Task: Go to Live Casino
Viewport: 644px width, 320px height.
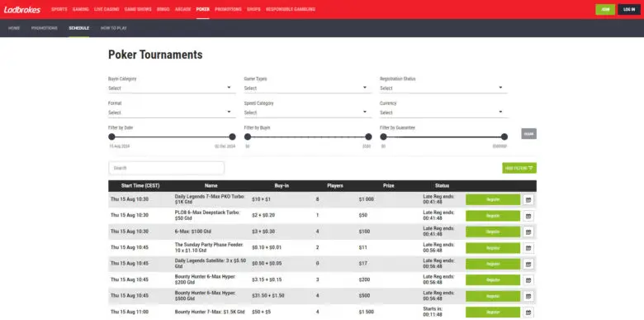Action: tap(107, 9)
